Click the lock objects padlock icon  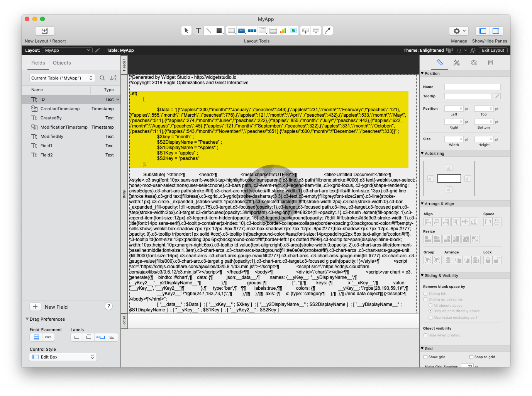(488, 260)
